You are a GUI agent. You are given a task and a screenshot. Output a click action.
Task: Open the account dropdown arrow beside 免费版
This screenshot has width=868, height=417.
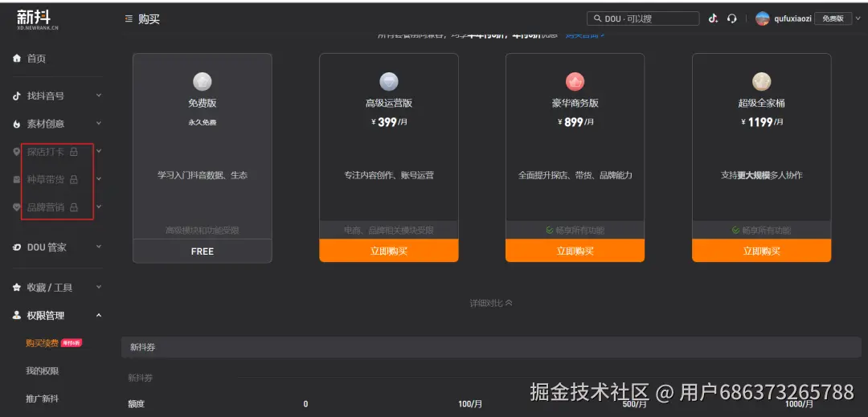point(858,18)
